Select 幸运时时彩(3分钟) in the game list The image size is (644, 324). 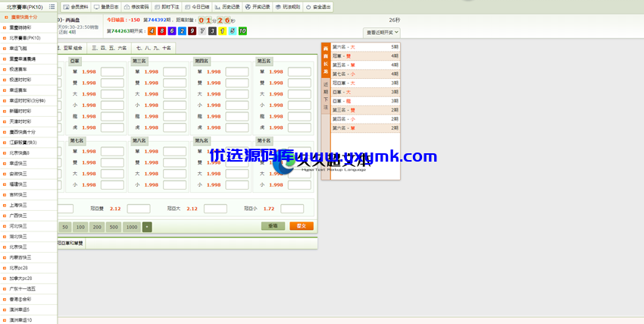[x=29, y=101]
